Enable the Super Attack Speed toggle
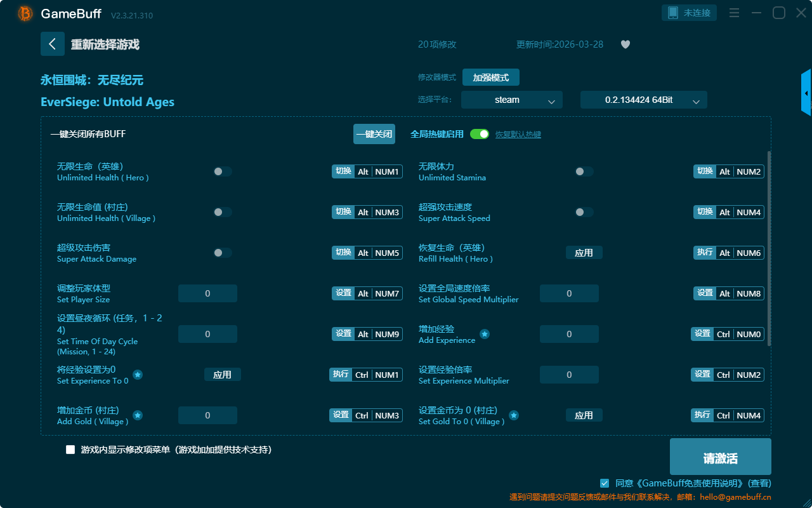The width and height of the screenshot is (812, 508). 584,212
